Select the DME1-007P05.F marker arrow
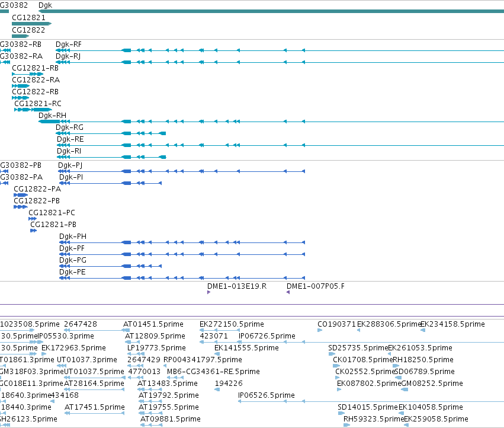Viewport: 504px width, 428px height. pyautogui.click(x=288, y=292)
